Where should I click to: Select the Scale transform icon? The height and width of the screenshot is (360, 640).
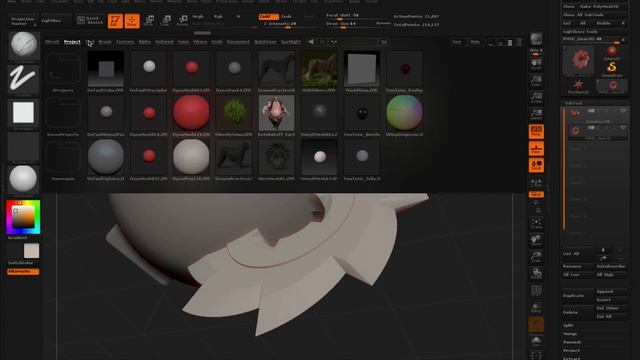[166, 21]
